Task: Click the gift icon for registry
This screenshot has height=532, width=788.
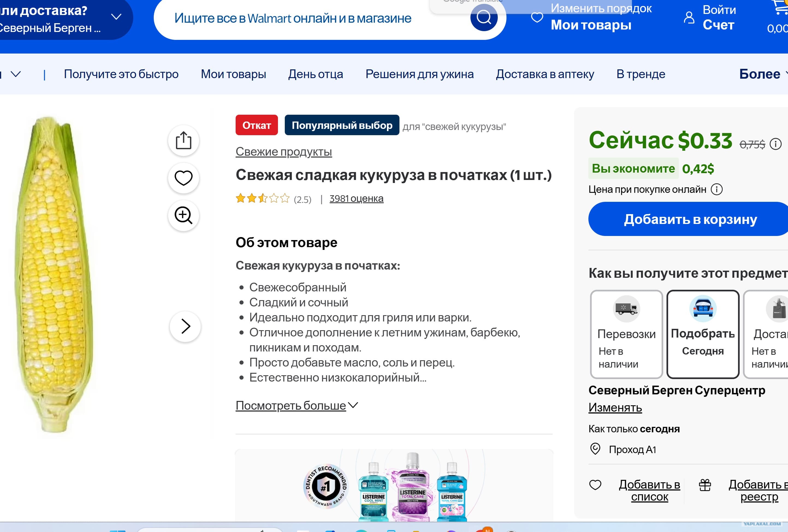Action: click(x=705, y=485)
